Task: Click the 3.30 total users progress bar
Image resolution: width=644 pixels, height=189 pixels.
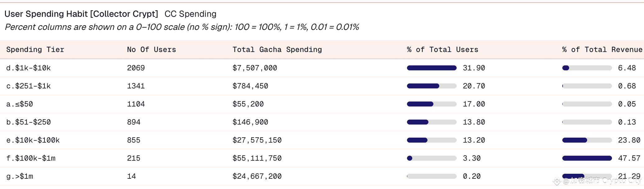Action: tap(432, 158)
